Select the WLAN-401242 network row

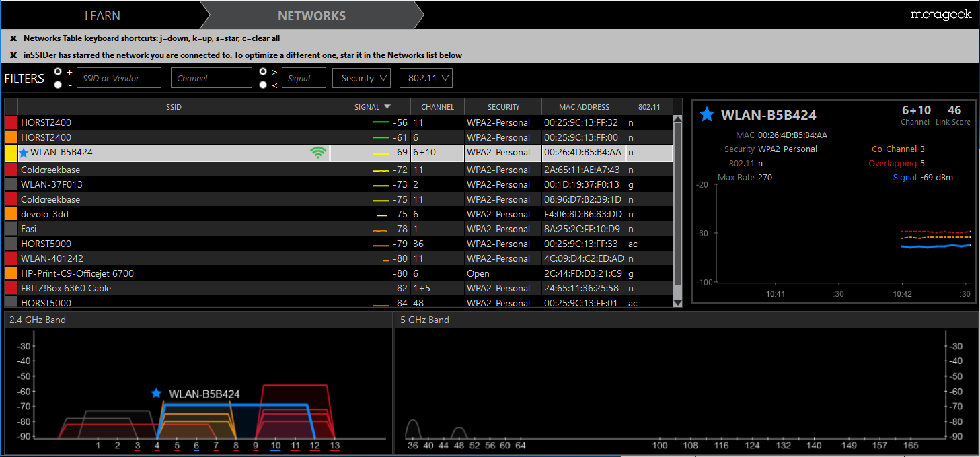click(338, 258)
